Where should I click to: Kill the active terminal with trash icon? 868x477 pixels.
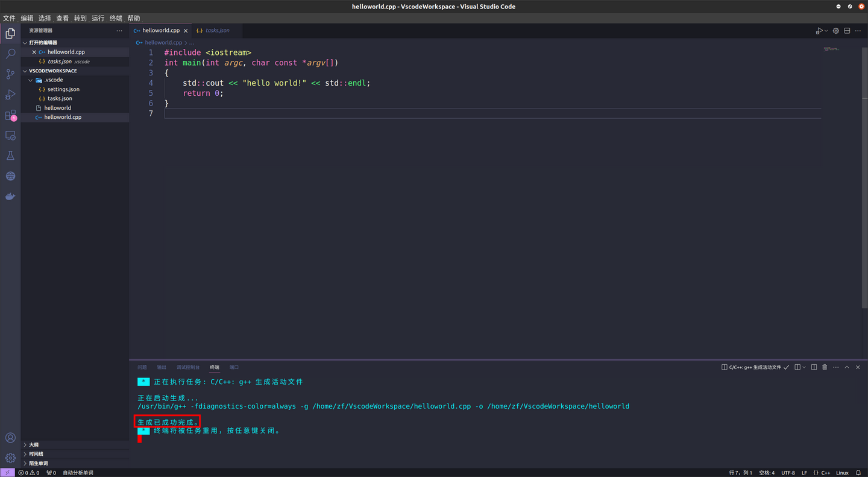coord(825,367)
